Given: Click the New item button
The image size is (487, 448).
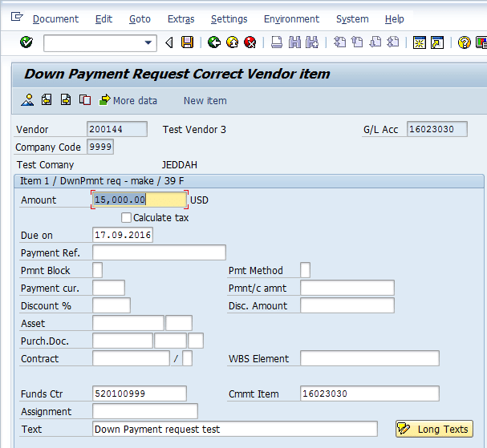Looking at the screenshot, I should coord(205,100).
